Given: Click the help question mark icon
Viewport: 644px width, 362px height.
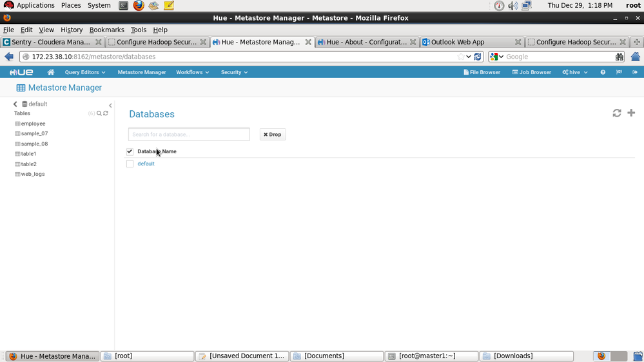Looking at the screenshot, I should click(603, 72).
